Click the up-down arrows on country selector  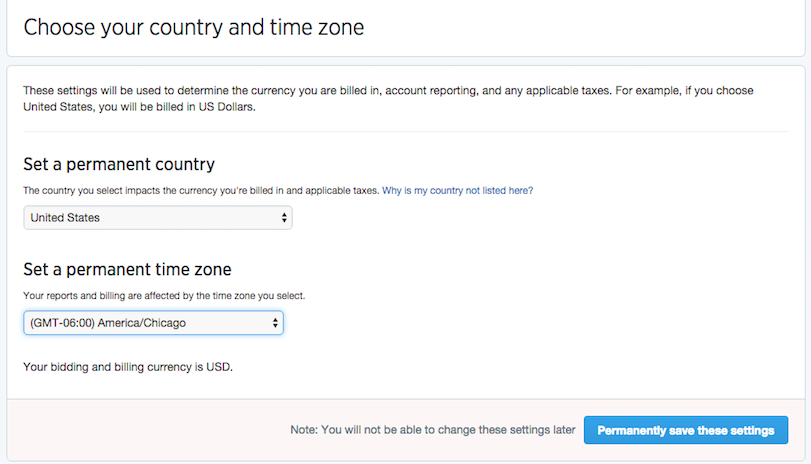[x=284, y=217]
